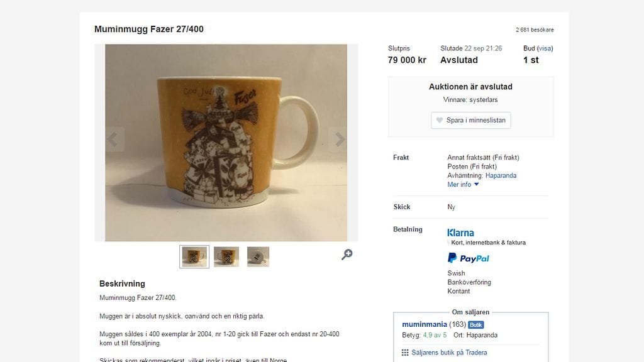Select the middle mug thumbnail
The width and height of the screenshot is (644, 362).
click(x=226, y=256)
